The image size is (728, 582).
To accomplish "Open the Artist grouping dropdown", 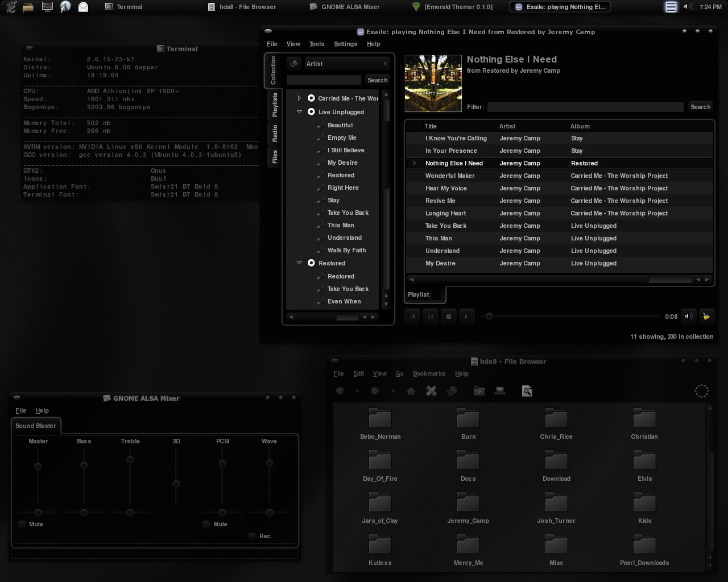I will coord(347,64).
